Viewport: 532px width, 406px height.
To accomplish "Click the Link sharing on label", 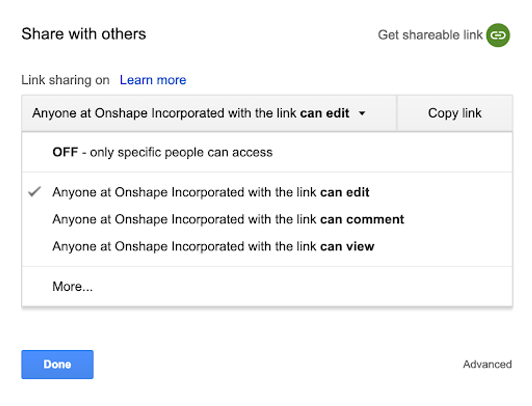I will coord(65,80).
